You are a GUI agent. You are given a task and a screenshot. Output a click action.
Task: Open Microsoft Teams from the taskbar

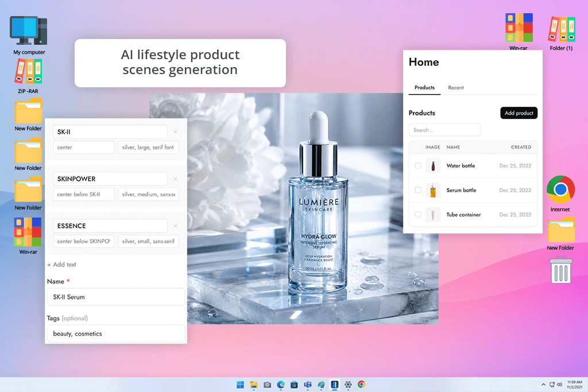click(x=308, y=385)
